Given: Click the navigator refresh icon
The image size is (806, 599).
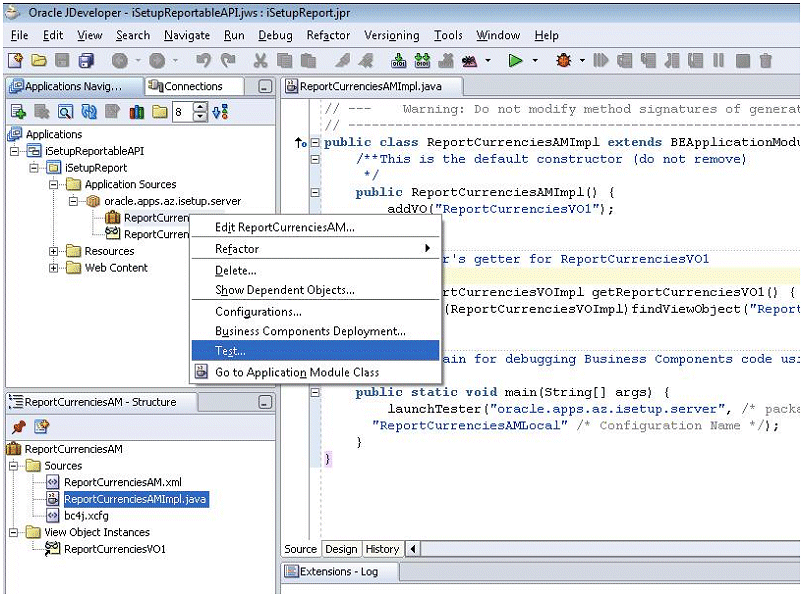Looking at the screenshot, I should 89,112.
